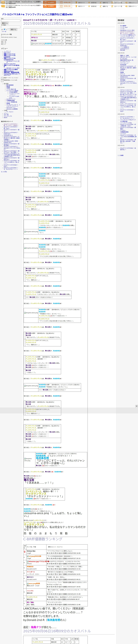Open 直轄バトルロイヤルR-withBOSSその2 menu link
Viewport: 138px width, 644px height.
point(10,59)
